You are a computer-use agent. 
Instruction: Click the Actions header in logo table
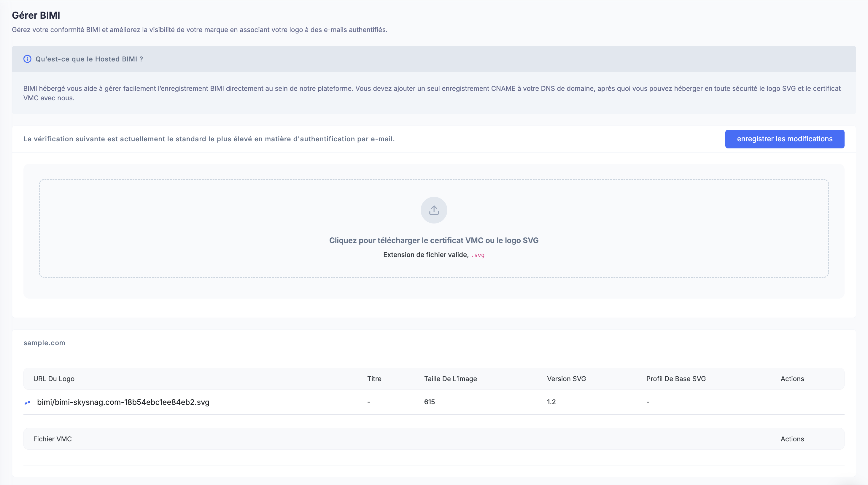[792, 378]
